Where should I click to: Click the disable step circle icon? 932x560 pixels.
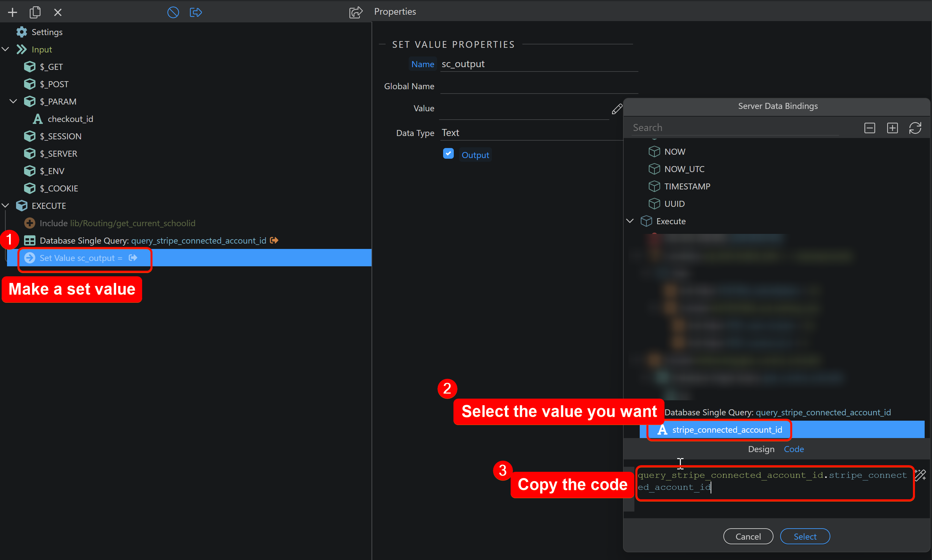pyautogui.click(x=173, y=12)
